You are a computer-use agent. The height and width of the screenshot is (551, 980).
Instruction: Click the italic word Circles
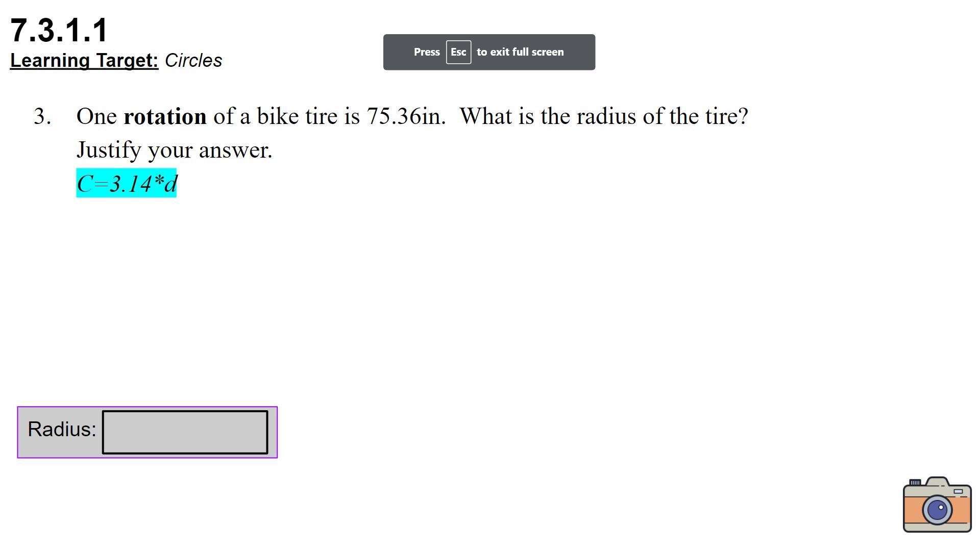click(x=193, y=61)
